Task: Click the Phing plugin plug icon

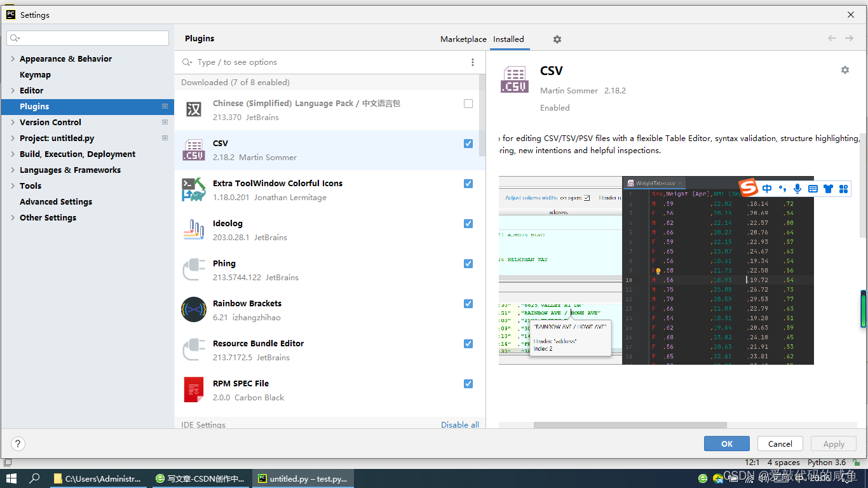Action: 194,270
